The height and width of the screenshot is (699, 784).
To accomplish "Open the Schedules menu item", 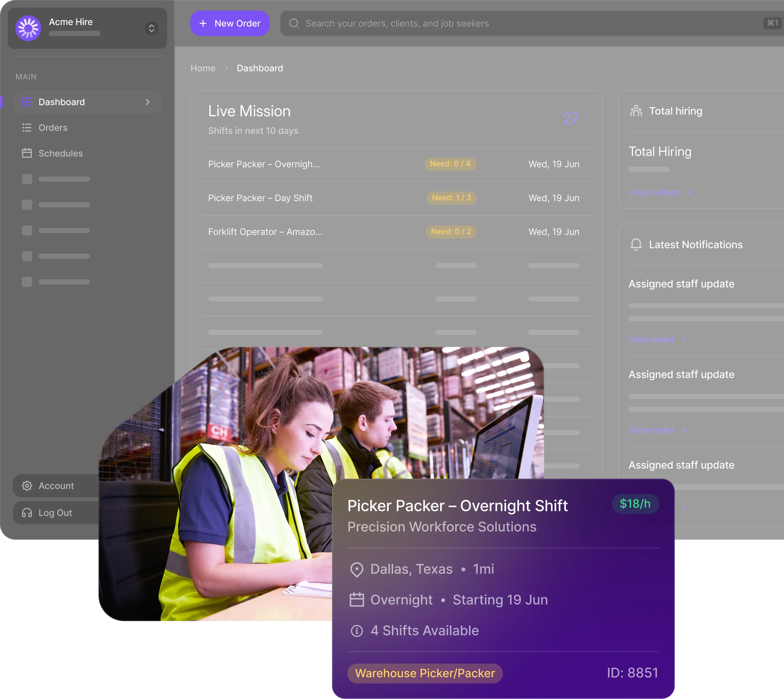I will (x=61, y=153).
